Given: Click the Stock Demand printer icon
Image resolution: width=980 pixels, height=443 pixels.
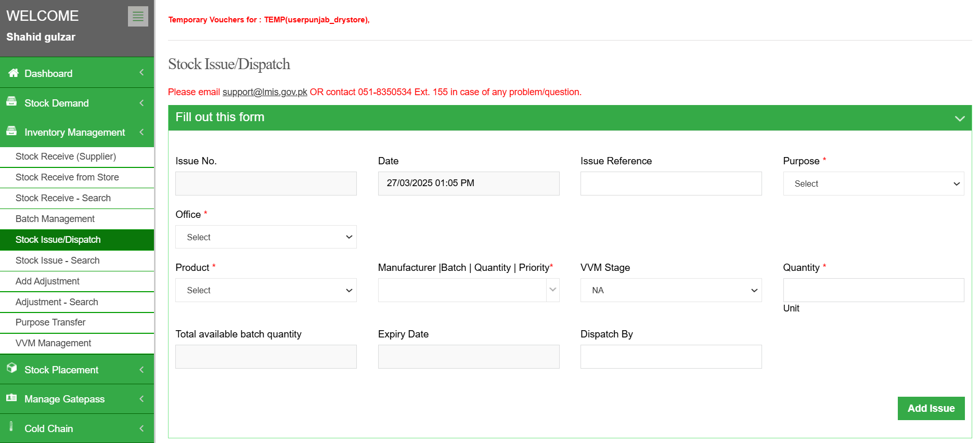Looking at the screenshot, I should pyautogui.click(x=11, y=102).
